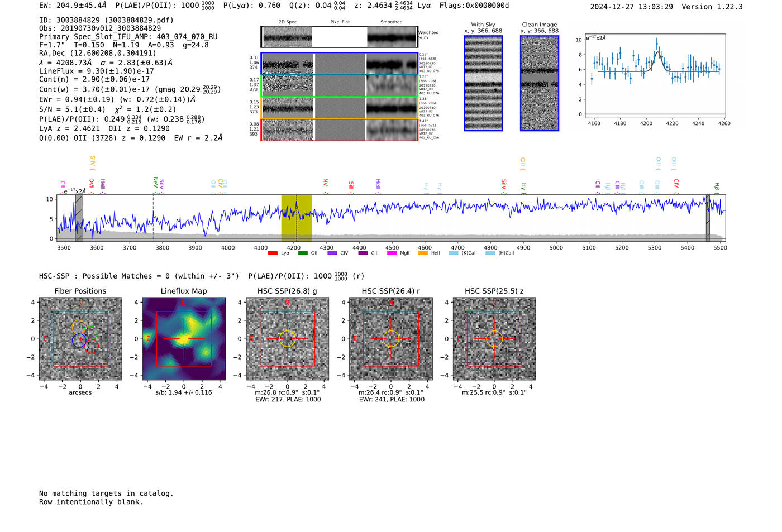Click the orange fiber circle in Fiber Positions

click(x=79, y=327)
